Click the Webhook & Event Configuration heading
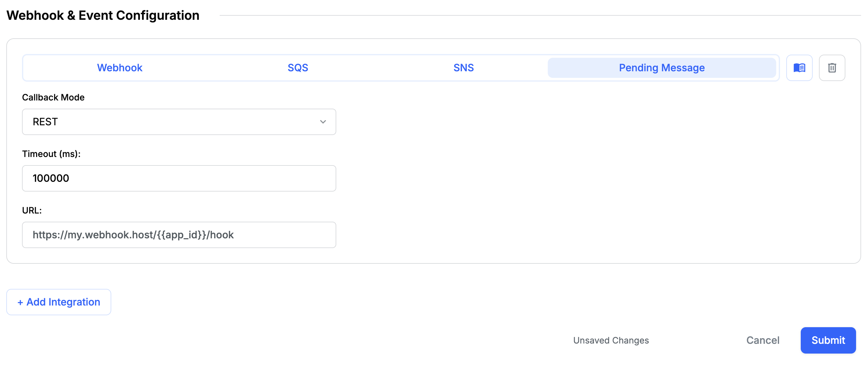The width and height of the screenshot is (868, 368). click(103, 15)
